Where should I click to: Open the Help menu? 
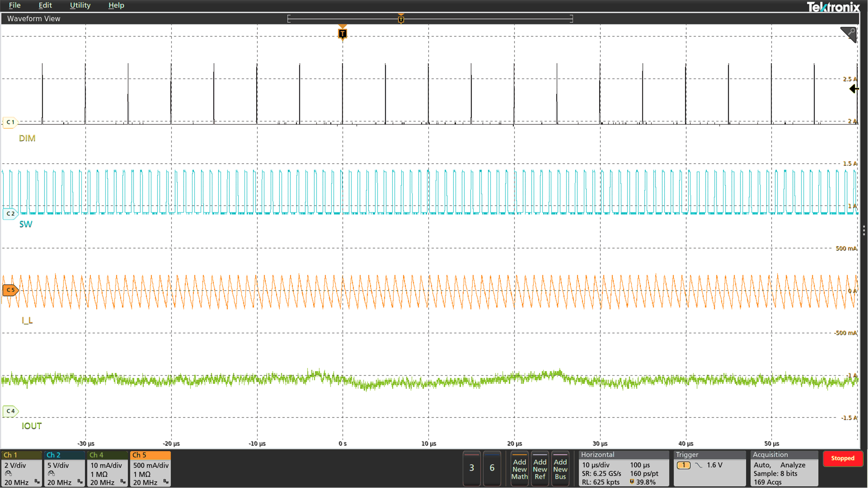(116, 5)
